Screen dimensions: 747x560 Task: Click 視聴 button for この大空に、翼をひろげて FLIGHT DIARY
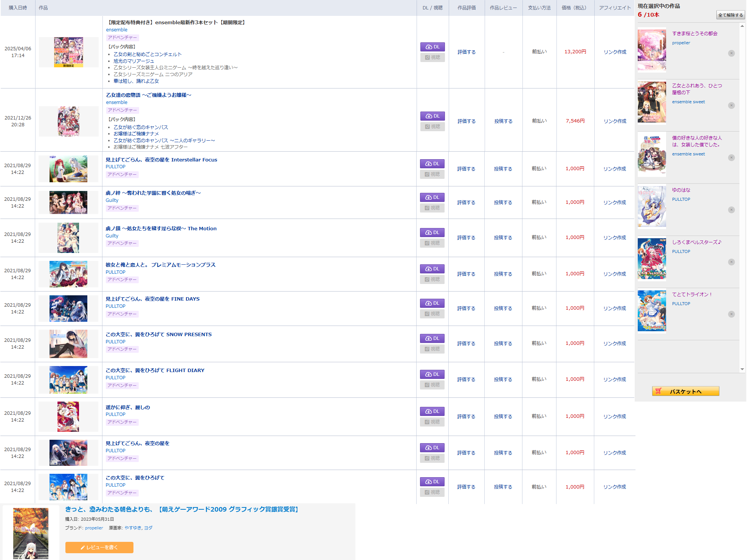point(432,385)
